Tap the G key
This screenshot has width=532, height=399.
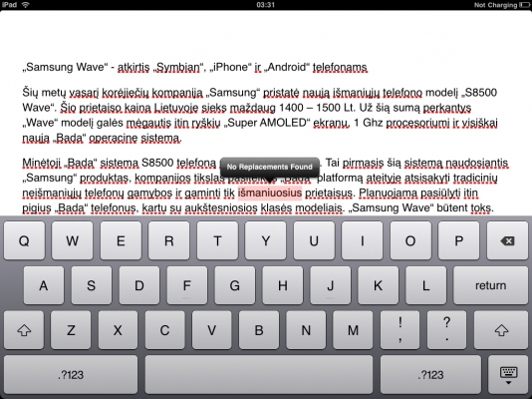coord(235,285)
